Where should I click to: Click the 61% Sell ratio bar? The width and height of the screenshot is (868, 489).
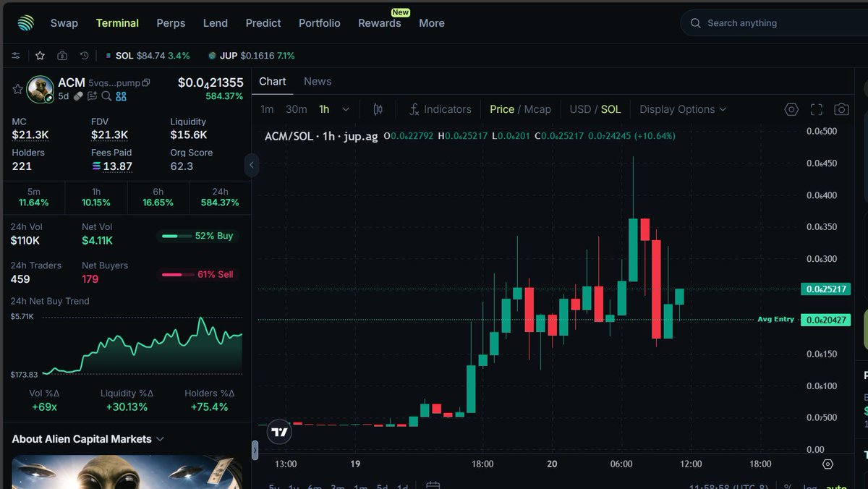coord(198,274)
